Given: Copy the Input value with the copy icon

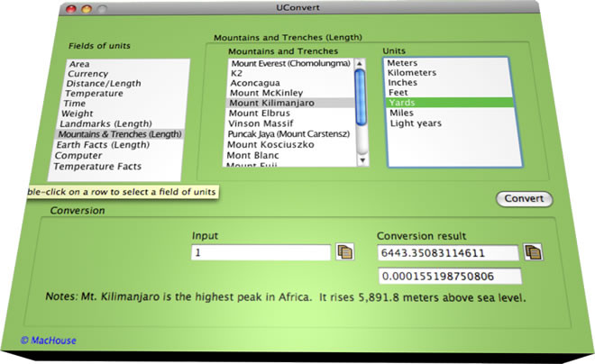Looking at the screenshot, I should click(345, 251).
